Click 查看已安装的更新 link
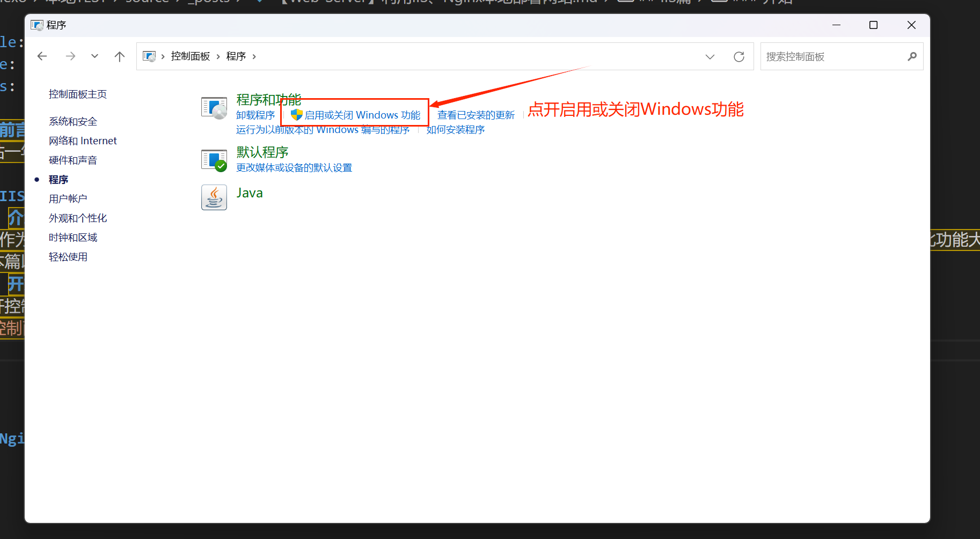 point(476,115)
